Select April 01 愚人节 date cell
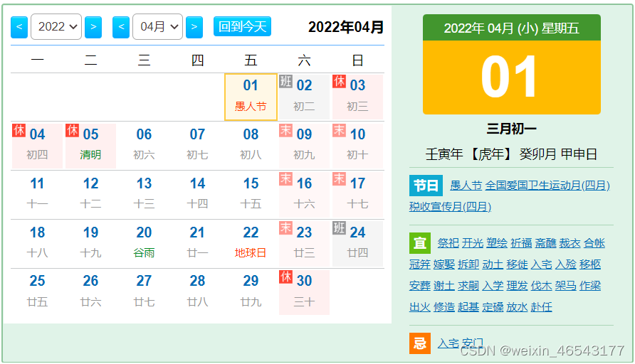This screenshot has width=635, height=364. (251, 97)
